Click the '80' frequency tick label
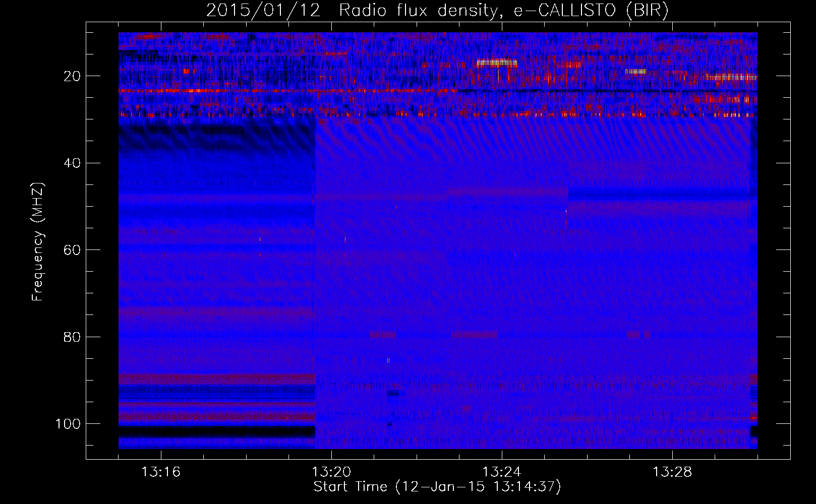This screenshot has height=504, width=816. point(73,337)
